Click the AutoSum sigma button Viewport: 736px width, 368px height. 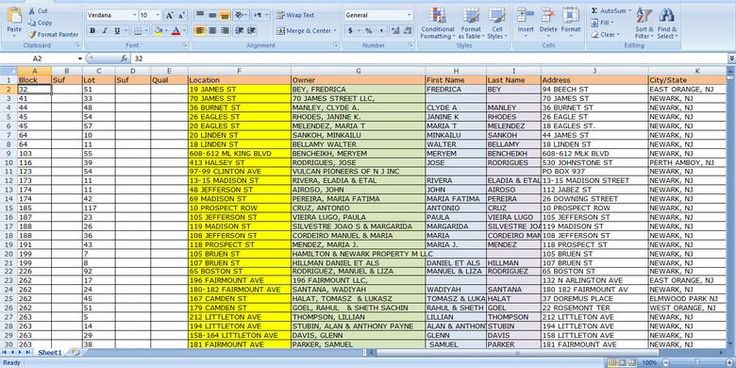(608, 10)
